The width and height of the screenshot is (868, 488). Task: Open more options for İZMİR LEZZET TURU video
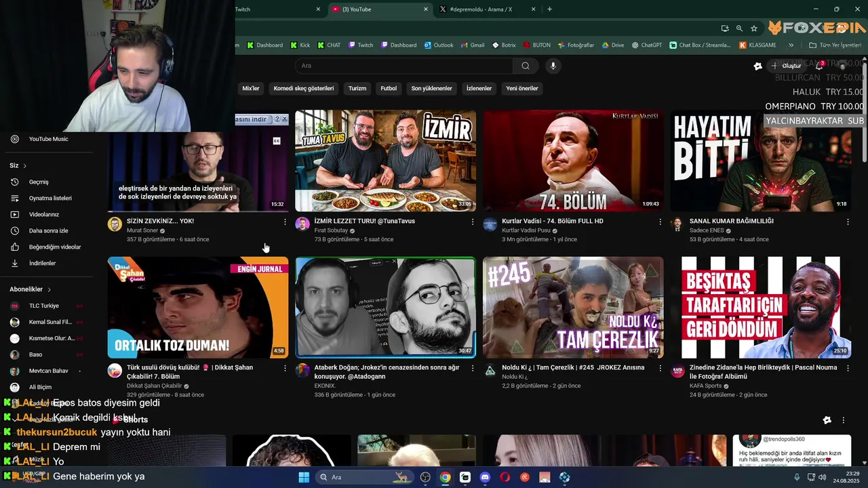pos(473,222)
